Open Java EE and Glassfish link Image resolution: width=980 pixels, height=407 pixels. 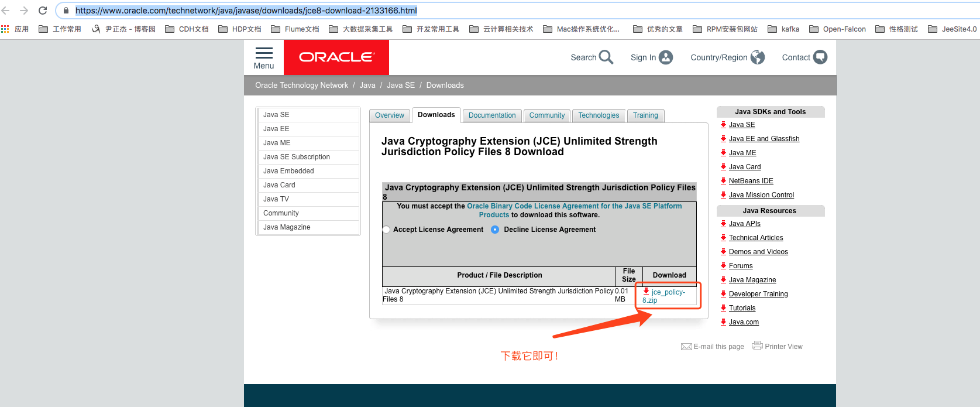click(x=764, y=139)
